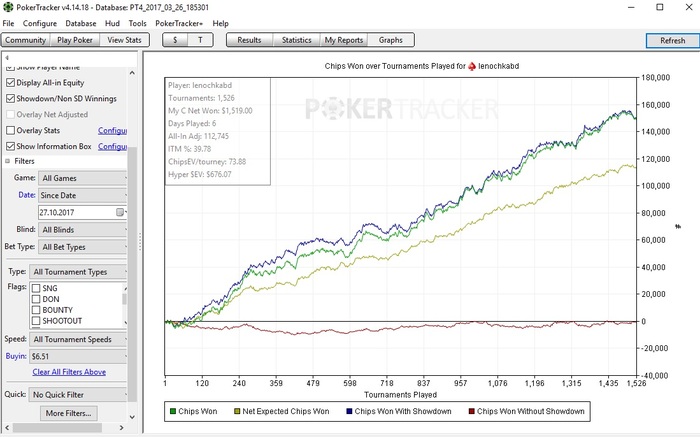The width and height of the screenshot is (700, 437).
Task: Open the Database menu
Action: point(81,23)
